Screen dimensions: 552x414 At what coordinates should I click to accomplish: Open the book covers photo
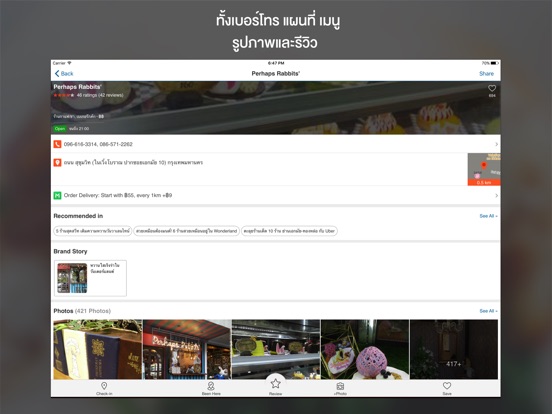coord(98,349)
